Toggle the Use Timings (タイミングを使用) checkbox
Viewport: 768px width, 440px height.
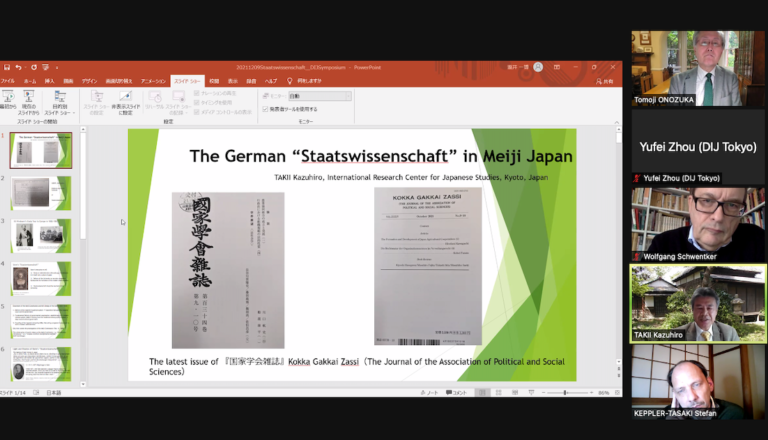pos(196,102)
